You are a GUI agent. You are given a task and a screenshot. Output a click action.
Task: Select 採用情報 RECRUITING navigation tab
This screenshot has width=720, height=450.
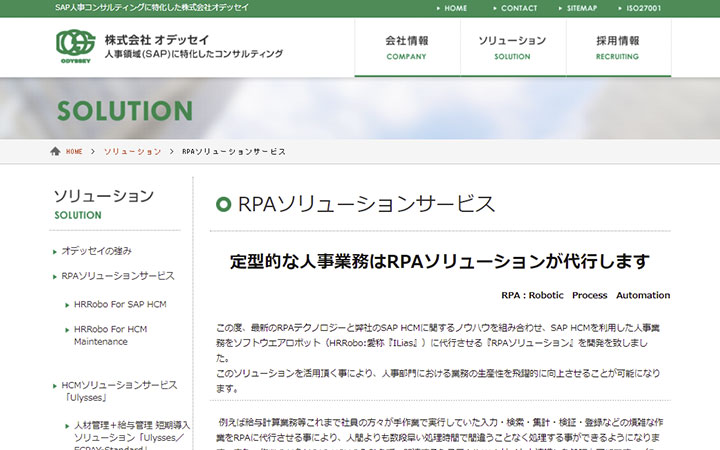[x=617, y=47]
